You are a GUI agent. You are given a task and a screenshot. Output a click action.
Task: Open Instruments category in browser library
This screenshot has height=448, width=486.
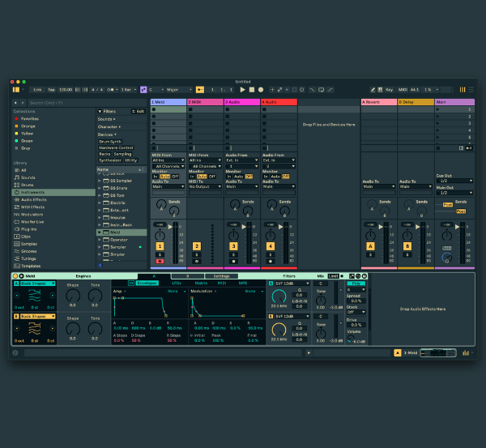coord(53,192)
